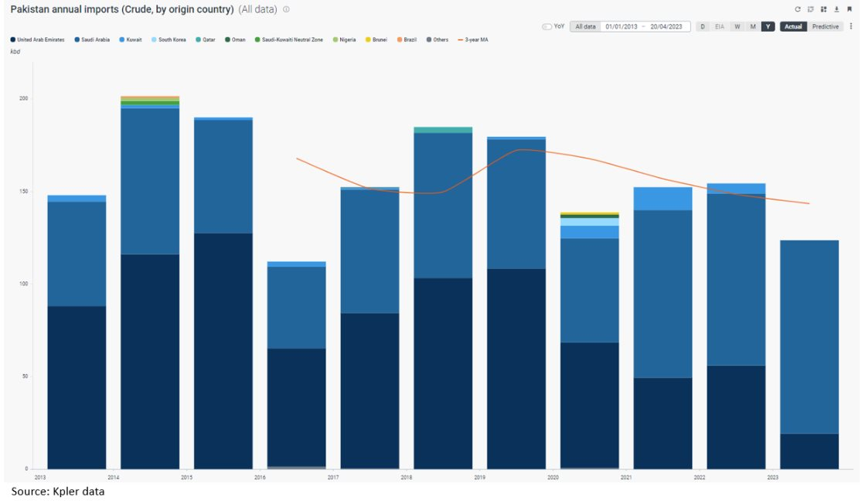862x504 pixels.
Task: Click the 2019 UAE dark bar segment
Action: (x=516, y=369)
